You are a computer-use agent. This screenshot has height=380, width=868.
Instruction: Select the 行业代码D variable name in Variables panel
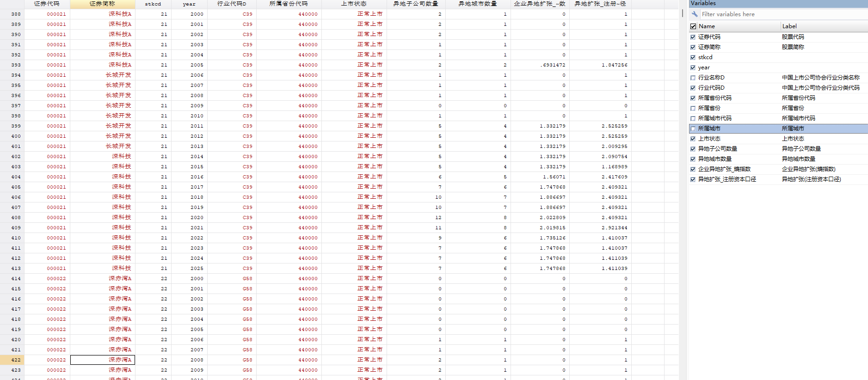pos(711,88)
